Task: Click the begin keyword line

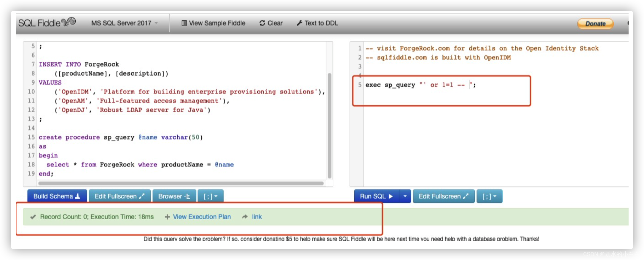Action: point(48,155)
